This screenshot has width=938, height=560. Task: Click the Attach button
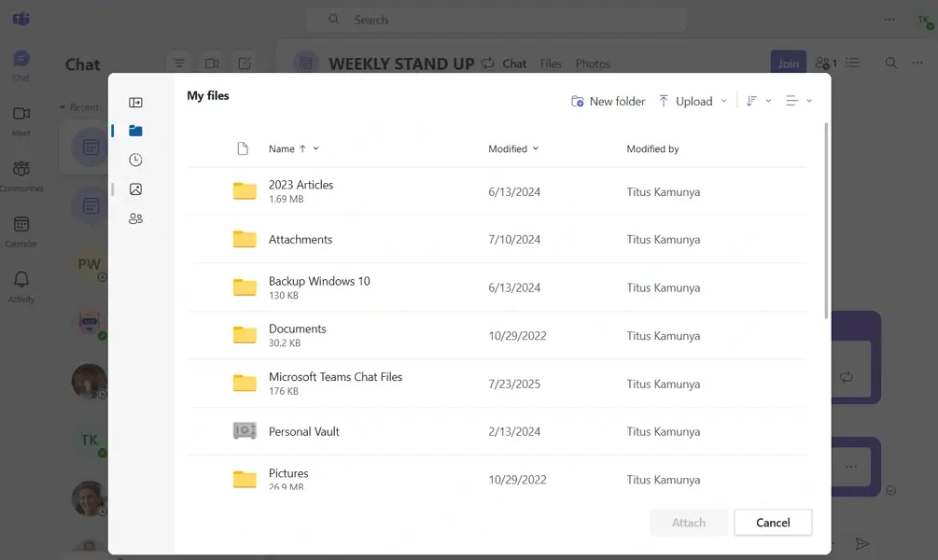[689, 523]
